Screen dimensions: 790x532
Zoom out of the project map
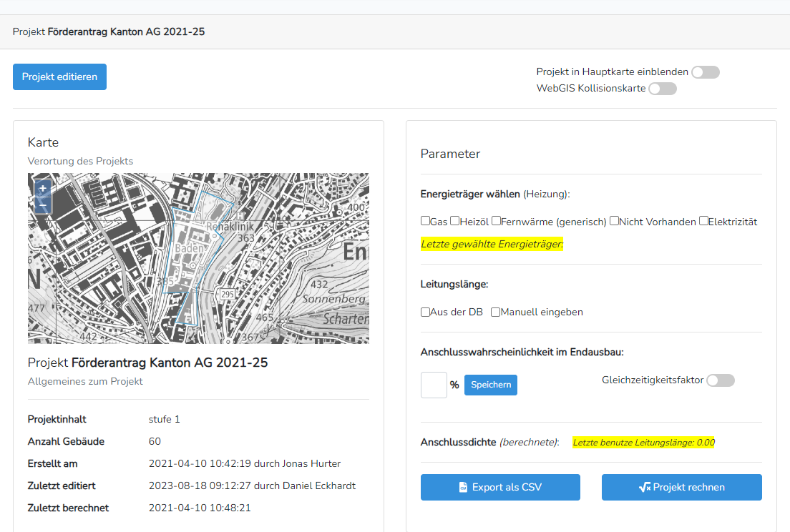click(x=42, y=205)
